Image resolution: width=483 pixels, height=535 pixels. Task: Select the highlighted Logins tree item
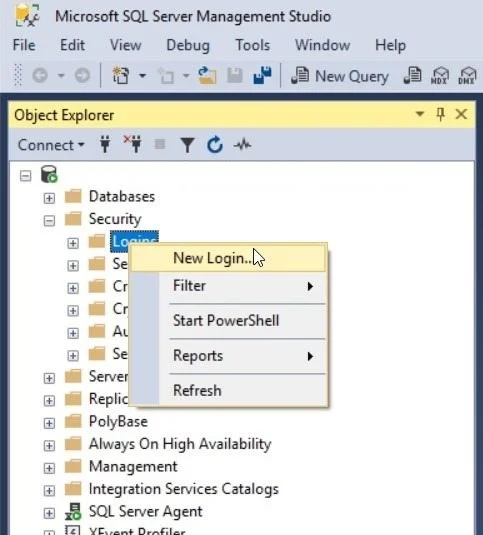[134, 242]
